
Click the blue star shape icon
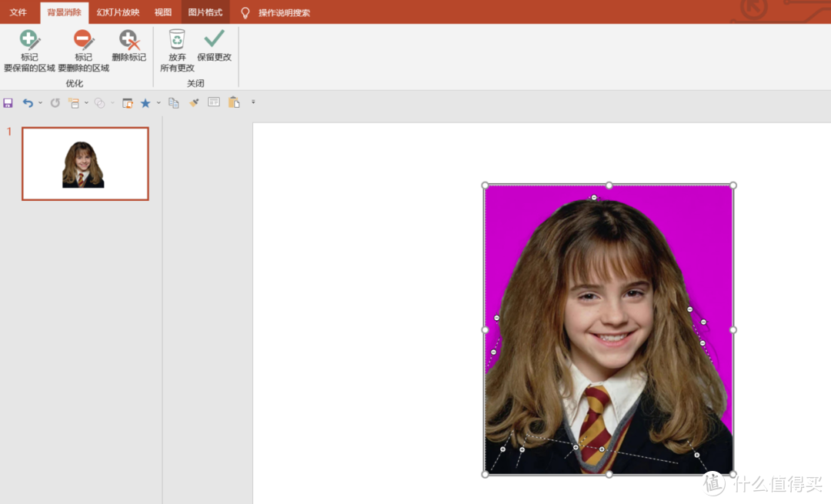coord(145,103)
